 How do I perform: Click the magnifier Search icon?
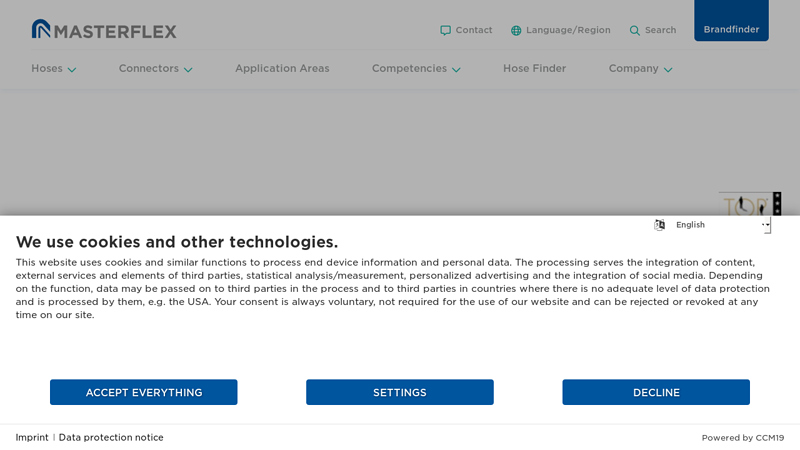click(635, 30)
